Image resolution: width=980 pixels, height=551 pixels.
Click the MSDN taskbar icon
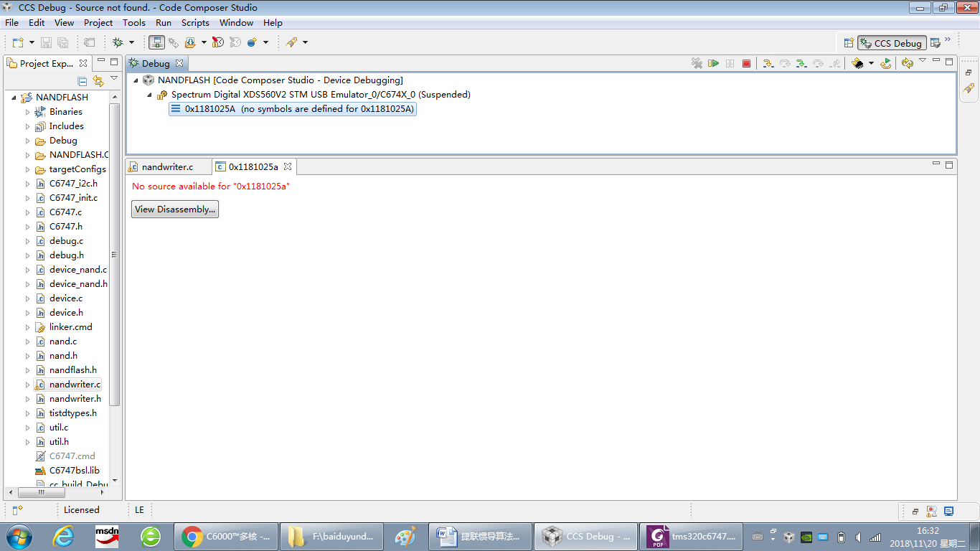[107, 536]
